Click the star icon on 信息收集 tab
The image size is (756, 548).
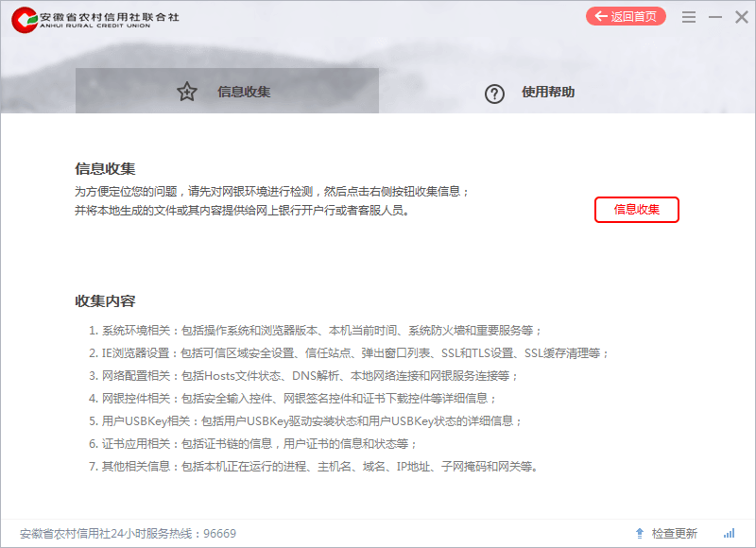(187, 92)
